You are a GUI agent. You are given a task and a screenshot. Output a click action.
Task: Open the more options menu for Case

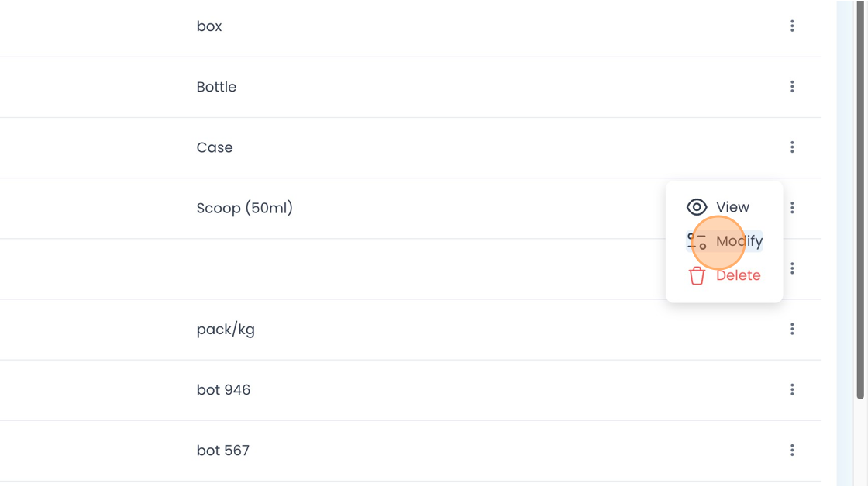coord(792,147)
